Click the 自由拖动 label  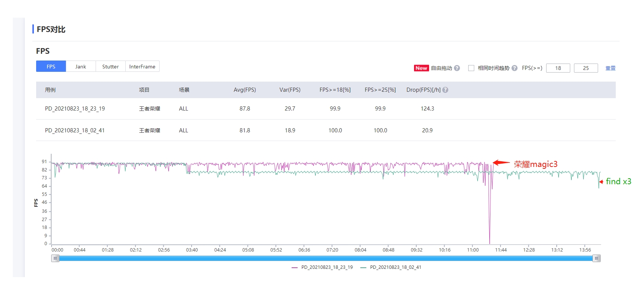442,68
